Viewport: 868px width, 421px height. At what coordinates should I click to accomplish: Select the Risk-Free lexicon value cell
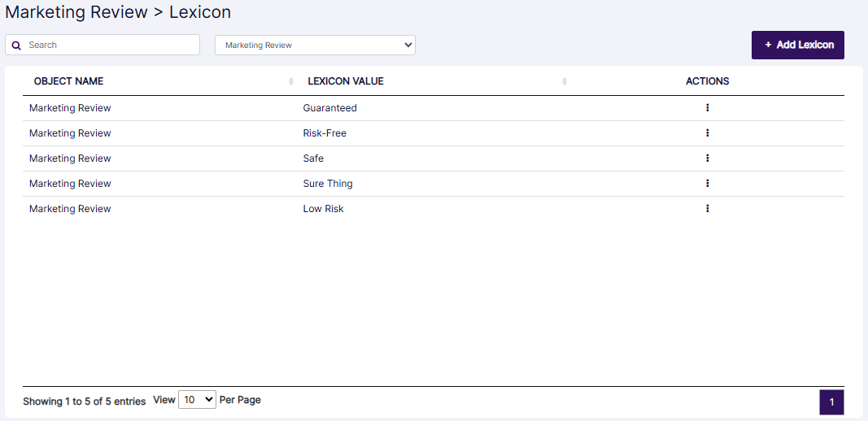pyautogui.click(x=325, y=132)
